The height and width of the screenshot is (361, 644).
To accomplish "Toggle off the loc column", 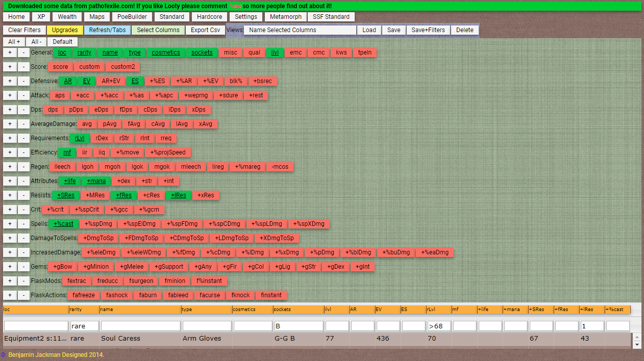I will point(62,53).
